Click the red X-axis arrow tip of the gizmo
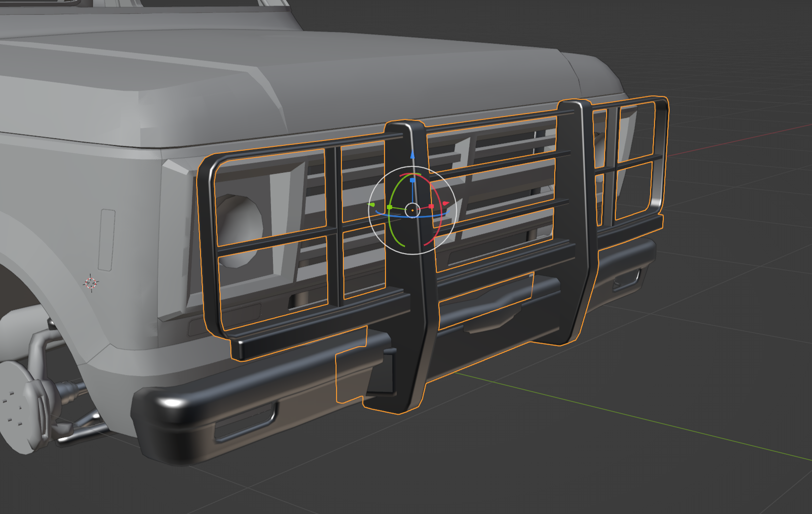812x514 pixels. tap(445, 203)
